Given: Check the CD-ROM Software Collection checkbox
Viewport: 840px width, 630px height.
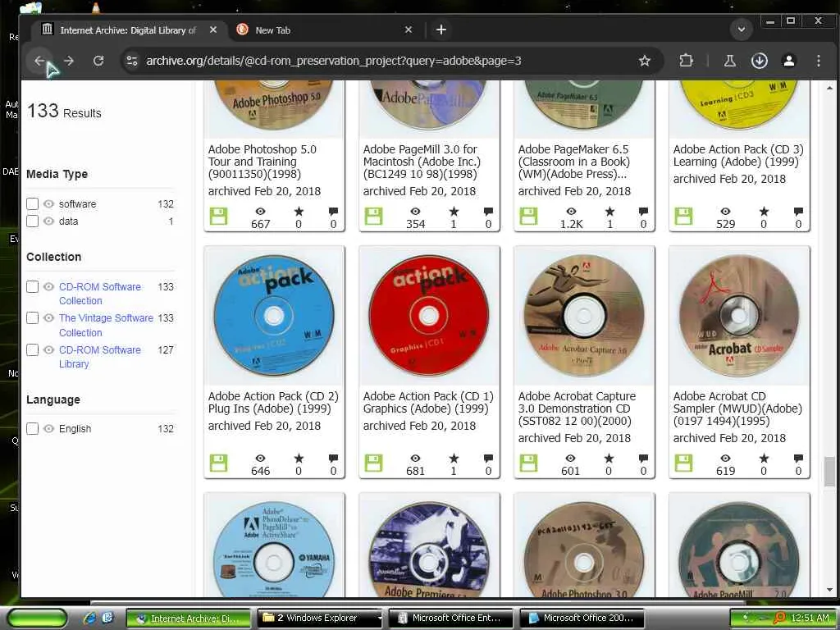Looking at the screenshot, I should coord(32,286).
